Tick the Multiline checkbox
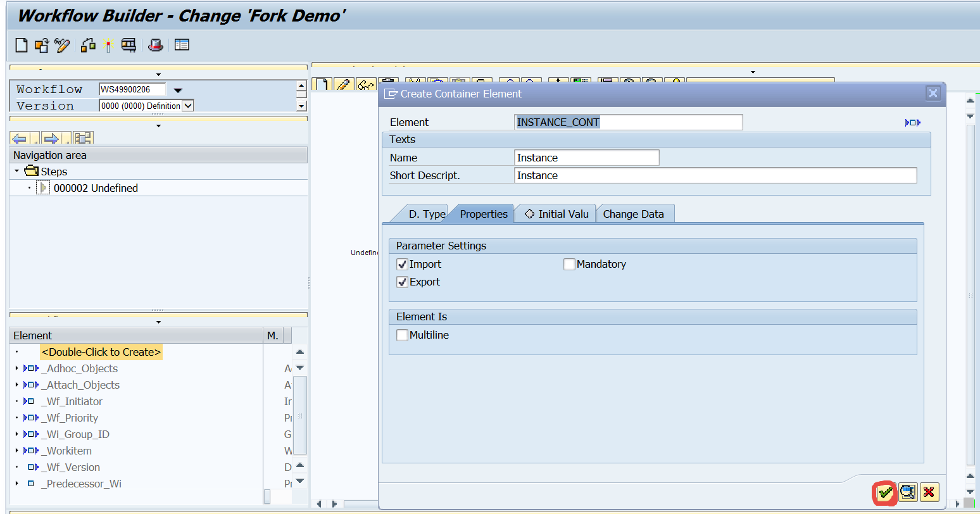Image resolution: width=980 pixels, height=514 pixels. [402, 335]
